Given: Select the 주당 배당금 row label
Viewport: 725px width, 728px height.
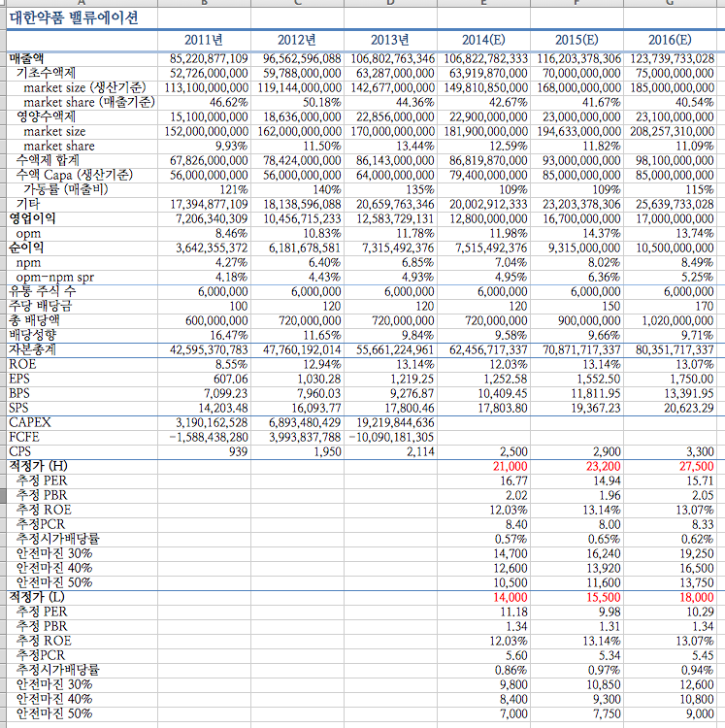Looking at the screenshot, I should (x=41, y=306).
